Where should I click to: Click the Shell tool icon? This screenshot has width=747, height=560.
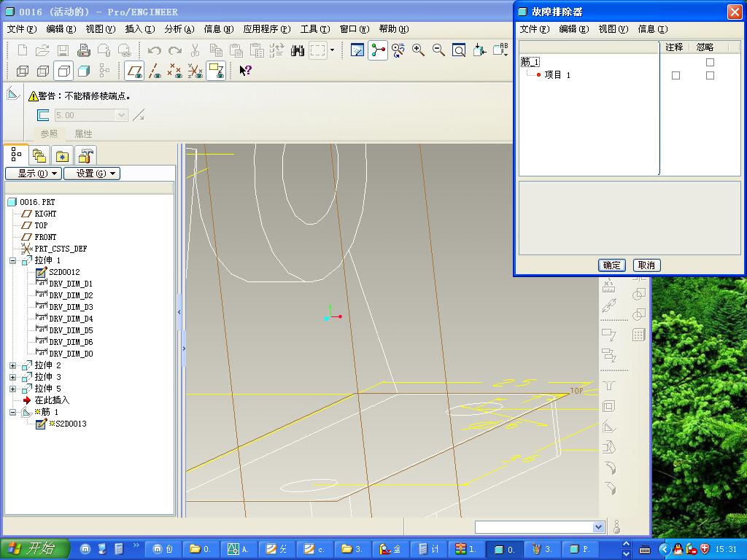[609, 406]
